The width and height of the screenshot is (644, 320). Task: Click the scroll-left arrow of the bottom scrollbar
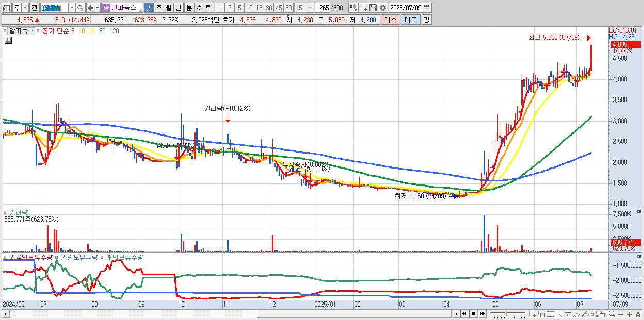point(5,314)
